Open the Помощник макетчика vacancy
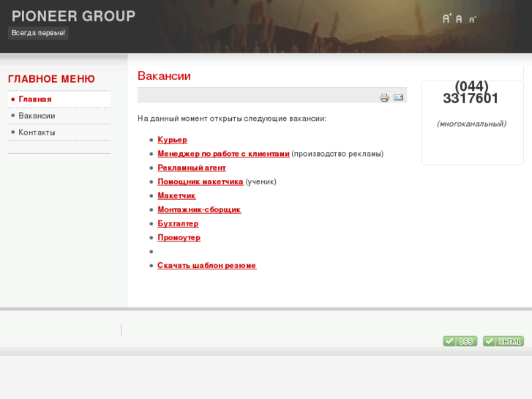Screen dimensions: 532x399 (x=201, y=182)
